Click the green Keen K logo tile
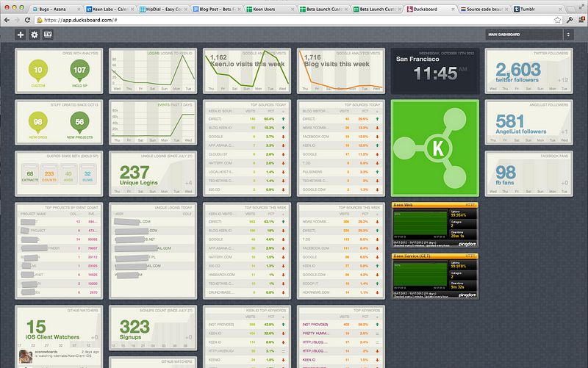The image size is (588, 368). tap(435, 148)
